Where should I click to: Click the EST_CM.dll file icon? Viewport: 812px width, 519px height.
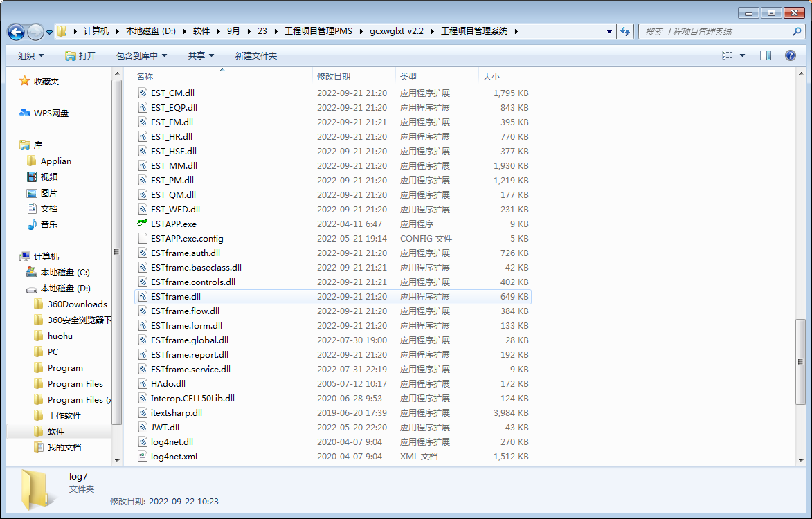click(x=143, y=93)
